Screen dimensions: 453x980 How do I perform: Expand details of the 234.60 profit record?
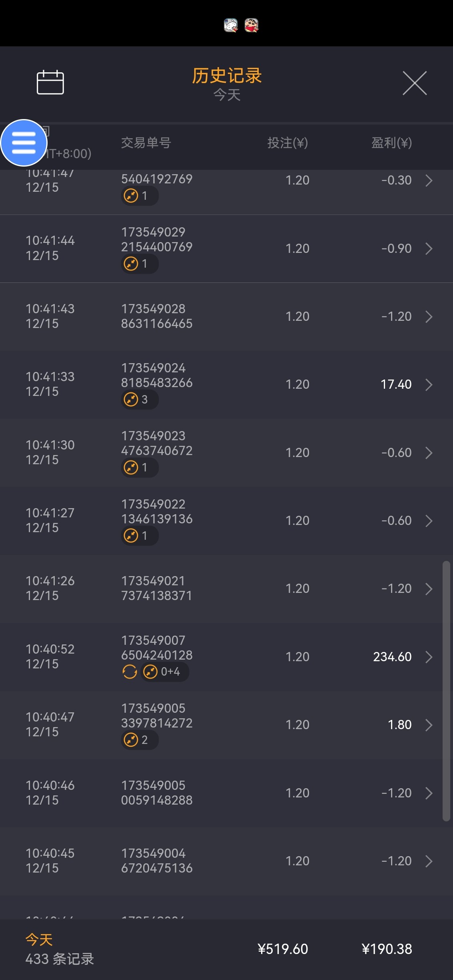[429, 657]
